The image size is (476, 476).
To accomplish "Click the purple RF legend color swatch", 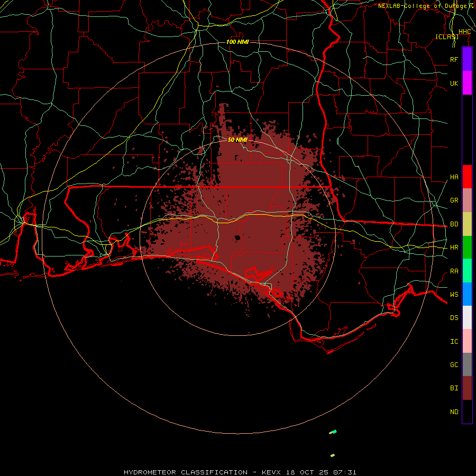I will pyautogui.click(x=467, y=59).
